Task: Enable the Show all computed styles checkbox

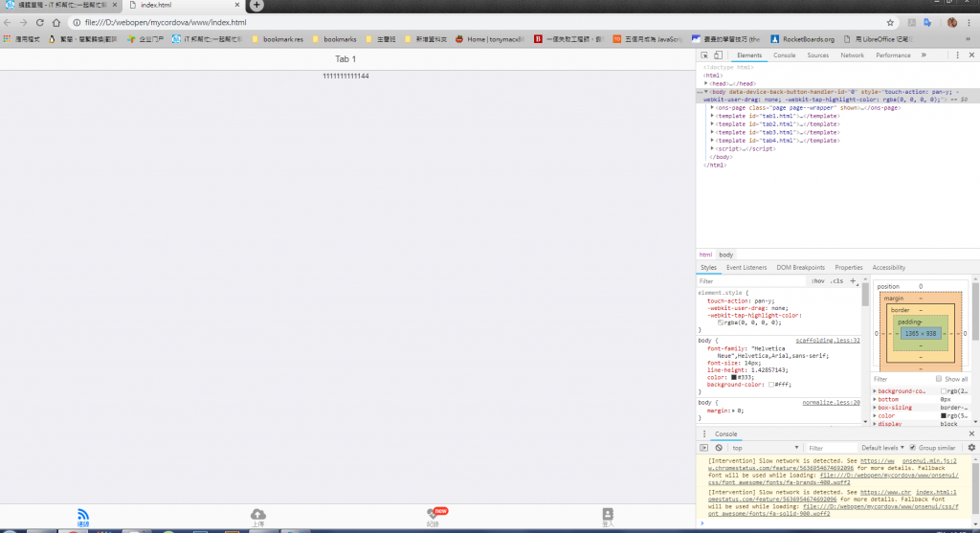Action: pos(938,379)
